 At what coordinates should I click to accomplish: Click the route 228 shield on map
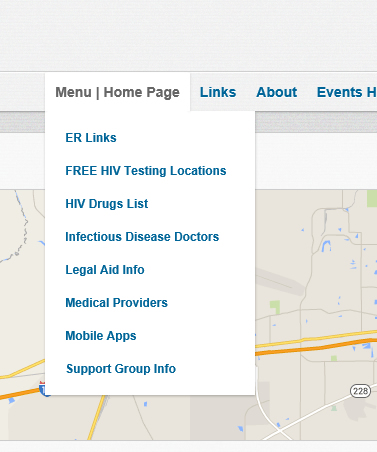360,391
